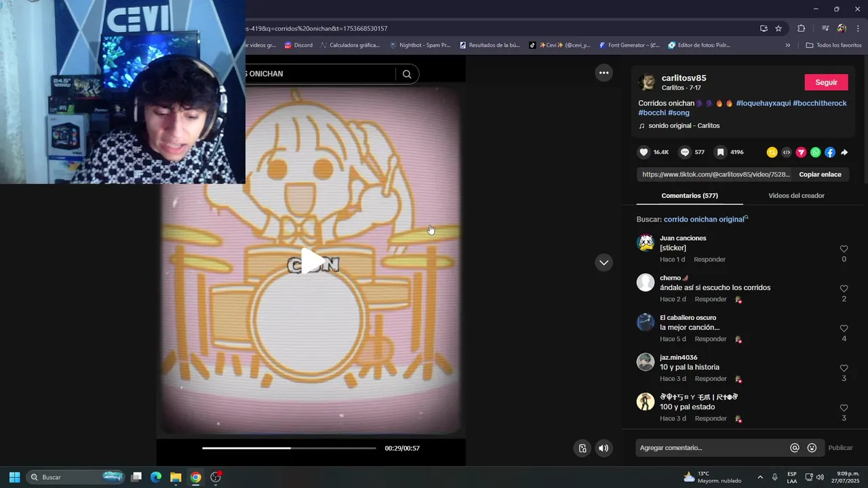Open File Explorer from the taskbar
The image size is (868, 488).
pyautogui.click(x=176, y=477)
